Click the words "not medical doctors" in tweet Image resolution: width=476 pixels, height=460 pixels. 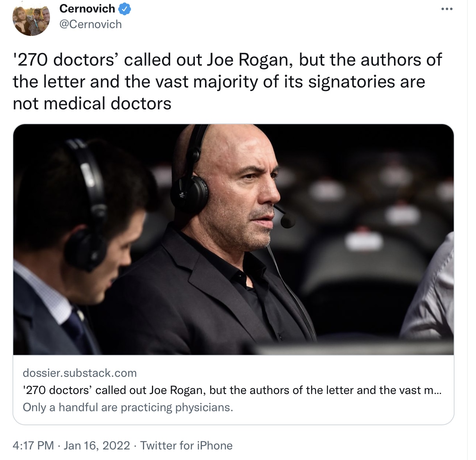tap(92, 103)
